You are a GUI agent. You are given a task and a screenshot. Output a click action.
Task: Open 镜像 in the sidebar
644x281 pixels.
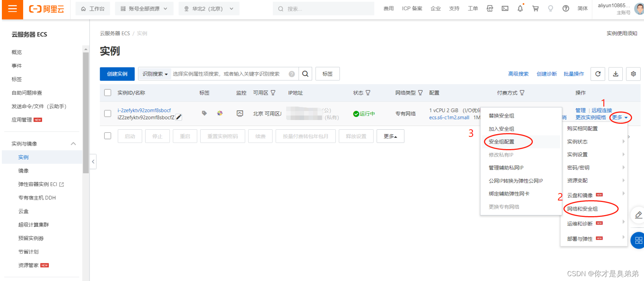click(24, 171)
